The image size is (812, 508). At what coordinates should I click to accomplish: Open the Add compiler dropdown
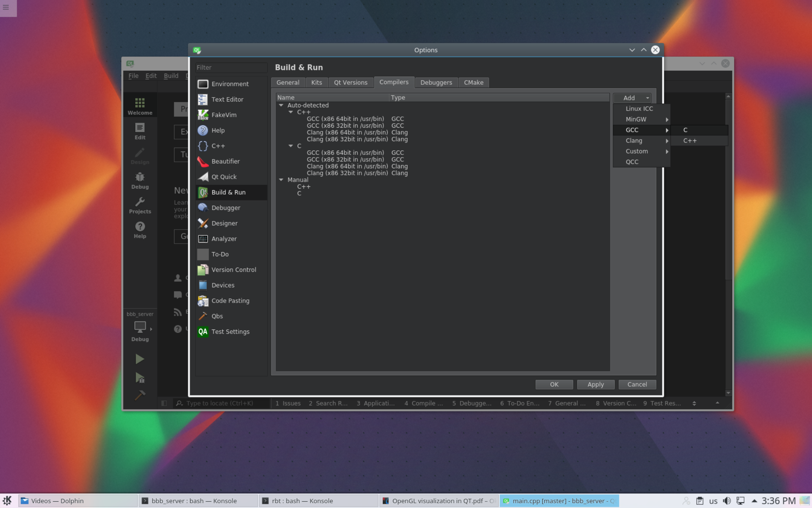[x=632, y=98]
